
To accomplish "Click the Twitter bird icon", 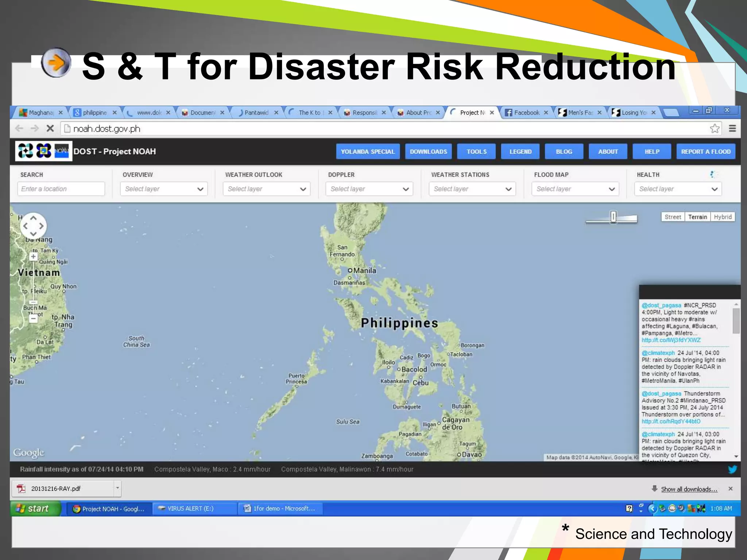I will point(732,469).
